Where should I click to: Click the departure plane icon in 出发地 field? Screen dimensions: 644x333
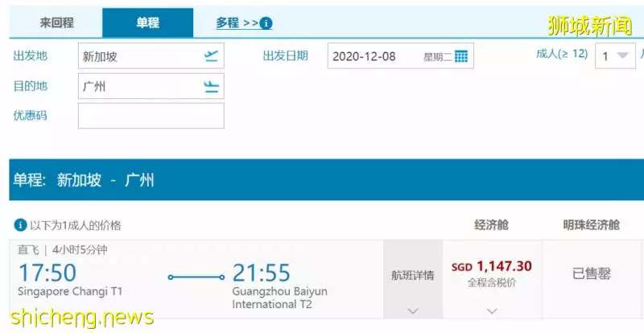click(x=211, y=55)
